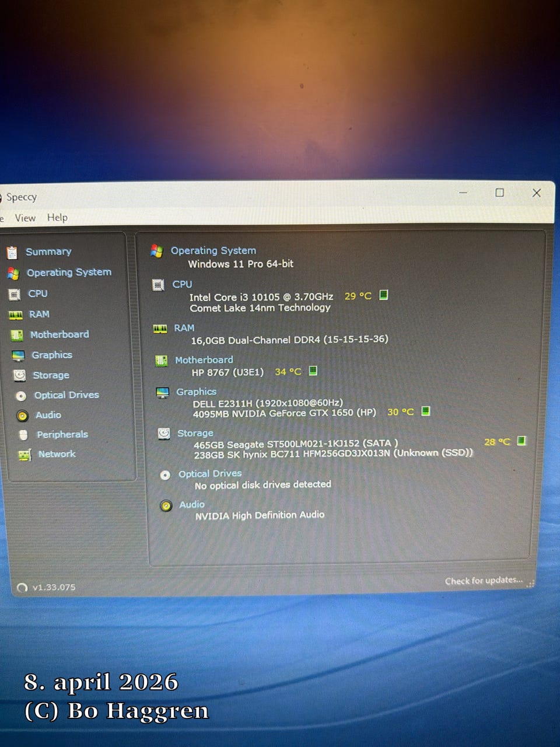The image size is (560, 747).
Task: Select Motherboard in the sidebar
Action: coord(60,334)
